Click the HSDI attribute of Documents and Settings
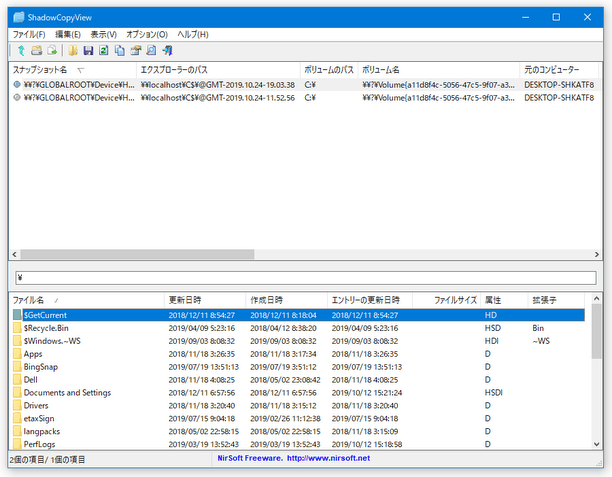Viewport: 612px width, 477px height. [493, 392]
